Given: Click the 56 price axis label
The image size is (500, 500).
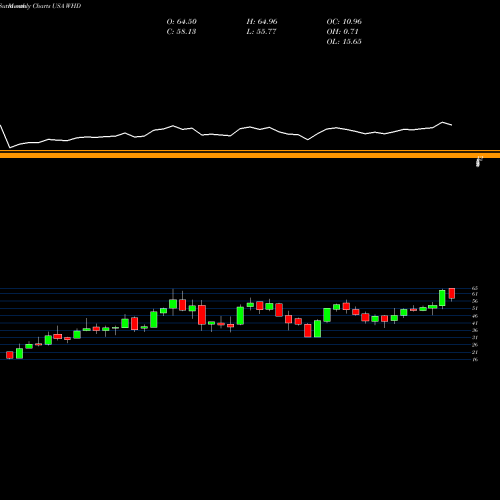Looking at the screenshot, I should pos(475,301).
